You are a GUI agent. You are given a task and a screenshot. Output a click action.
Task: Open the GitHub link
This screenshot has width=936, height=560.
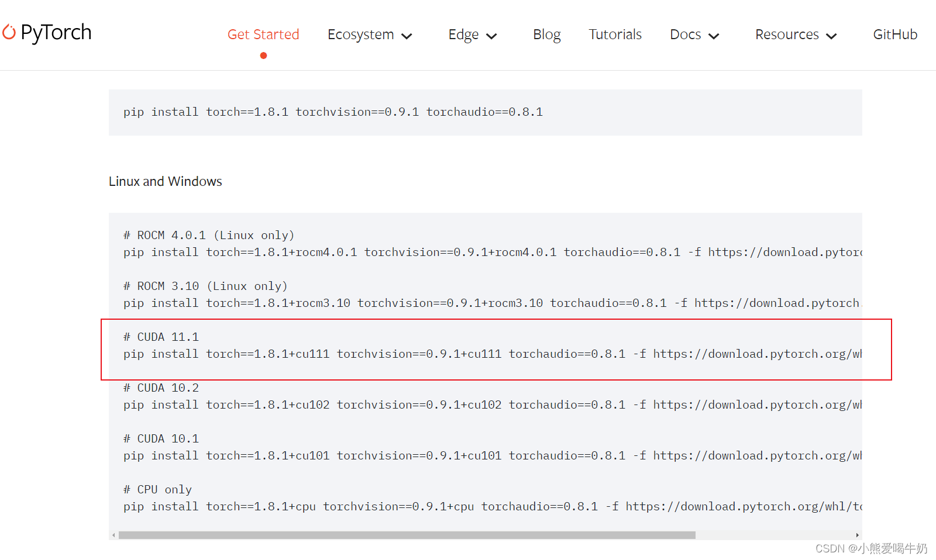pyautogui.click(x=895, y=34)
